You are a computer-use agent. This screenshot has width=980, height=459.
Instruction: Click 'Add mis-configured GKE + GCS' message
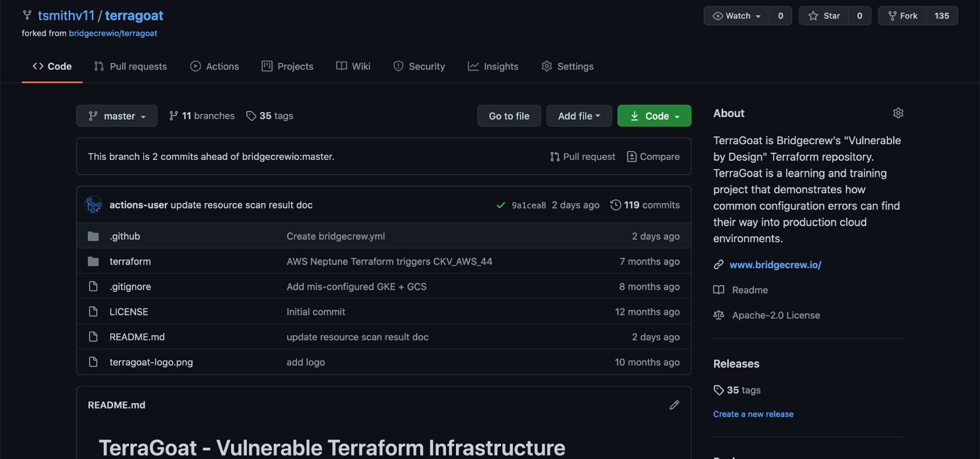click(356, 286)
